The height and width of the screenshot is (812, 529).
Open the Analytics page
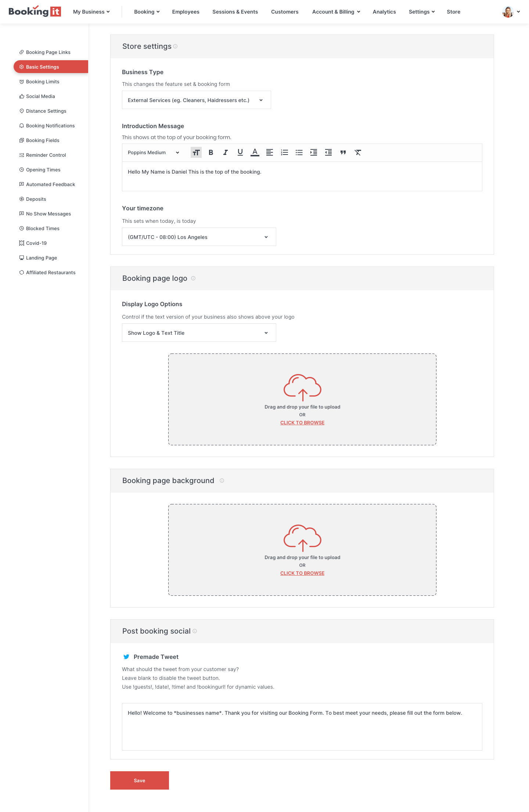[384, 12]
